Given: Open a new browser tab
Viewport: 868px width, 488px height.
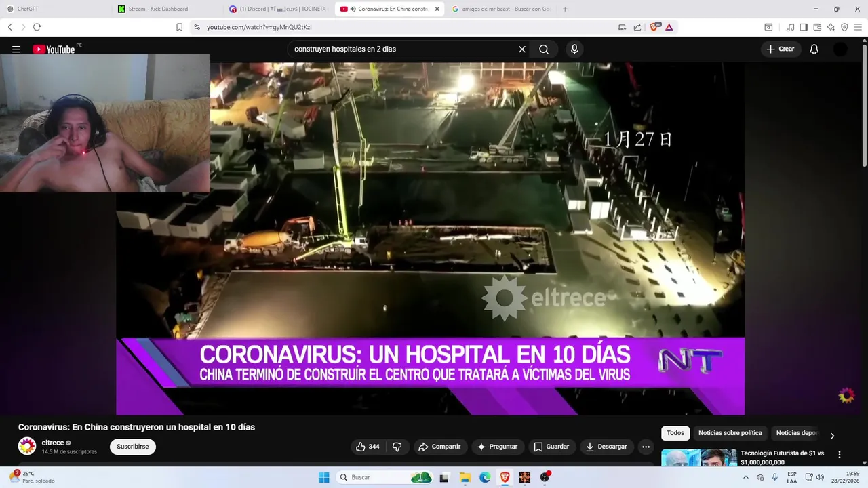Looking at the screenshot, I should [x=565, y=9].
